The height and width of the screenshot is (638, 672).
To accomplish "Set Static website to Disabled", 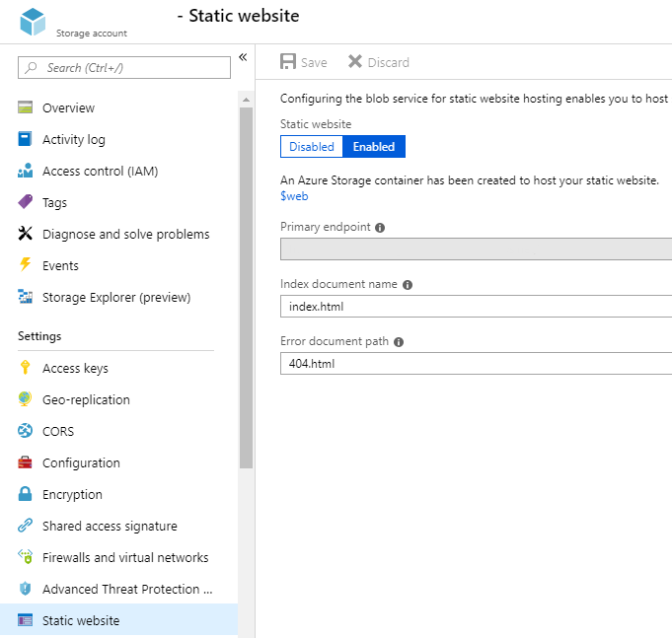I will click(x=312, y=147).
